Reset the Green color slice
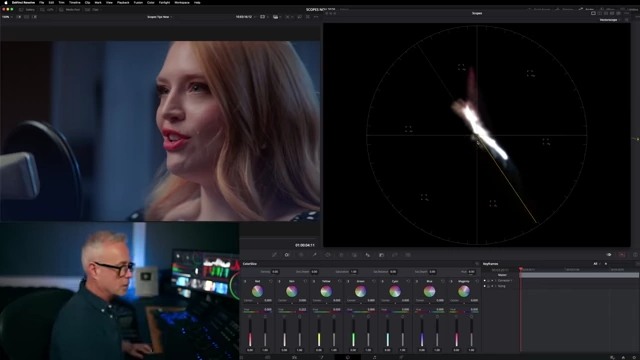Viewport: 640px width, 360px height. point(374,281)
